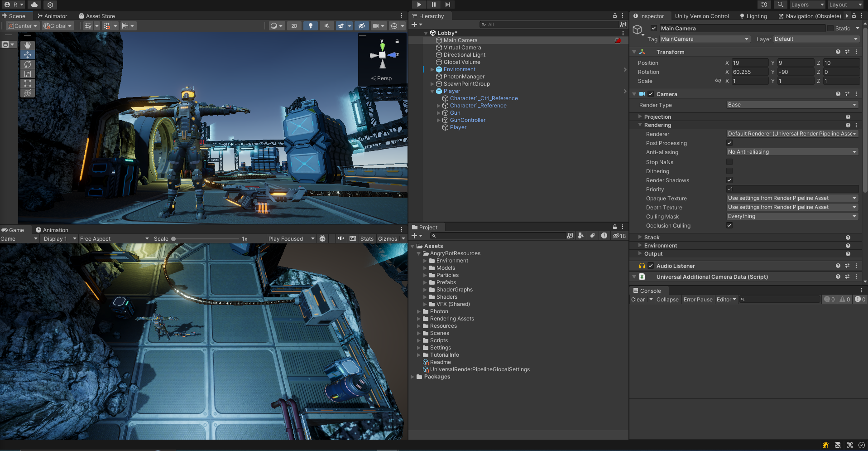Screen dimensions: 868x451
Task: Select the Hand tool in Scene view
Action: tap(28, 45)
